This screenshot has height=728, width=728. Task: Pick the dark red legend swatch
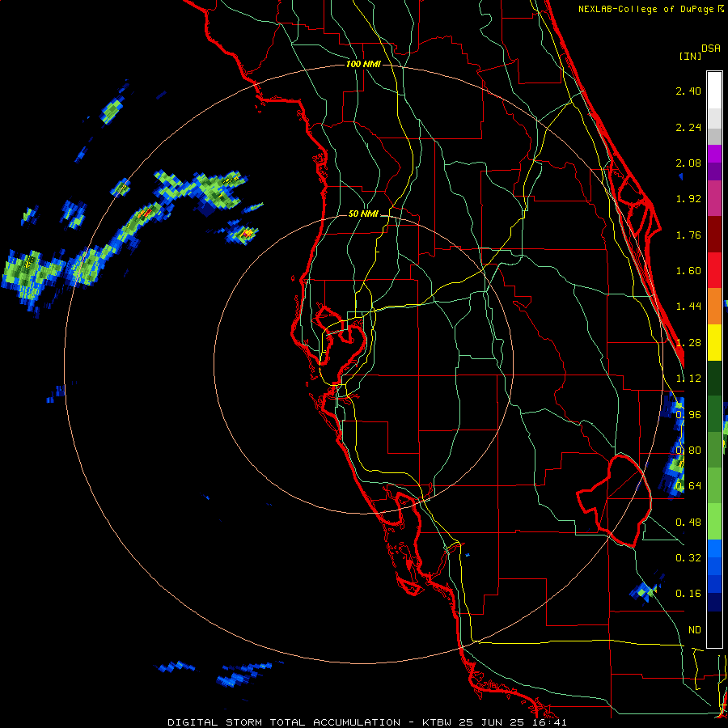click(714, 235)
